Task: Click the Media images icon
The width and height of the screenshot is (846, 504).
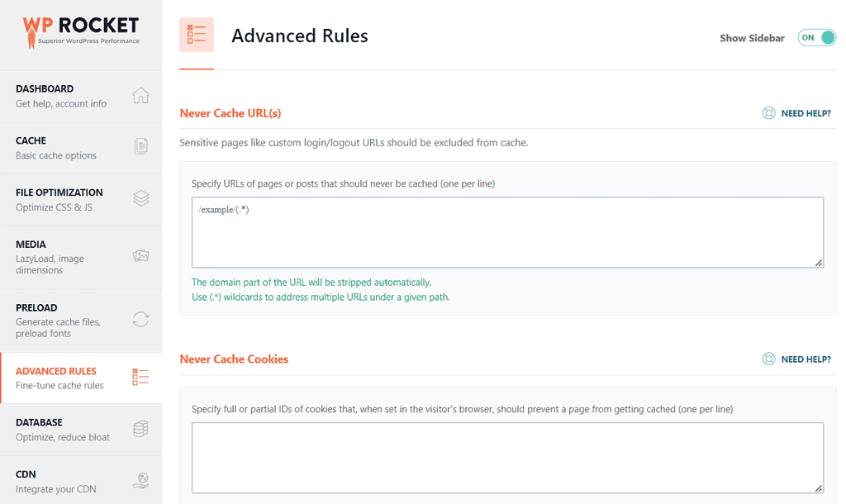Action: coord(140,255)
